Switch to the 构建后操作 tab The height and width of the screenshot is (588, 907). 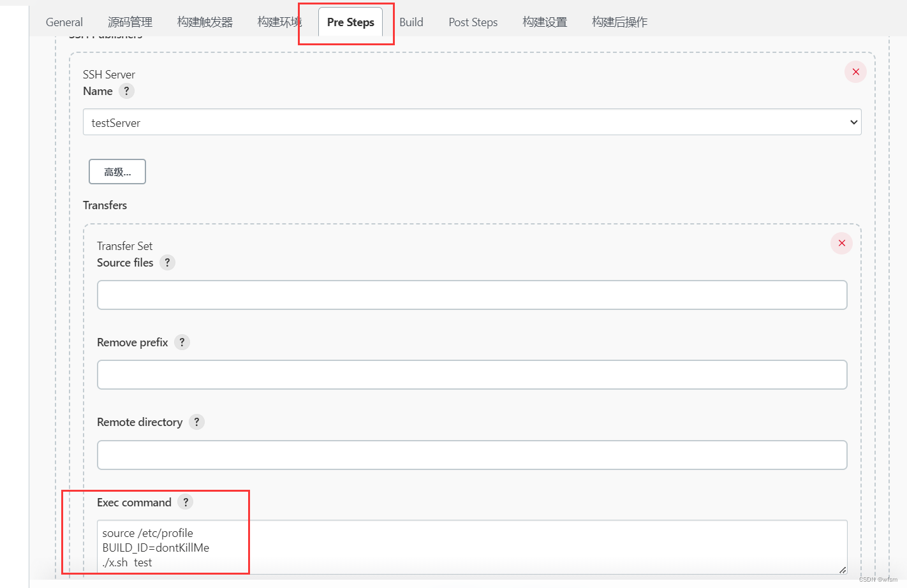(x=619, y=22)
